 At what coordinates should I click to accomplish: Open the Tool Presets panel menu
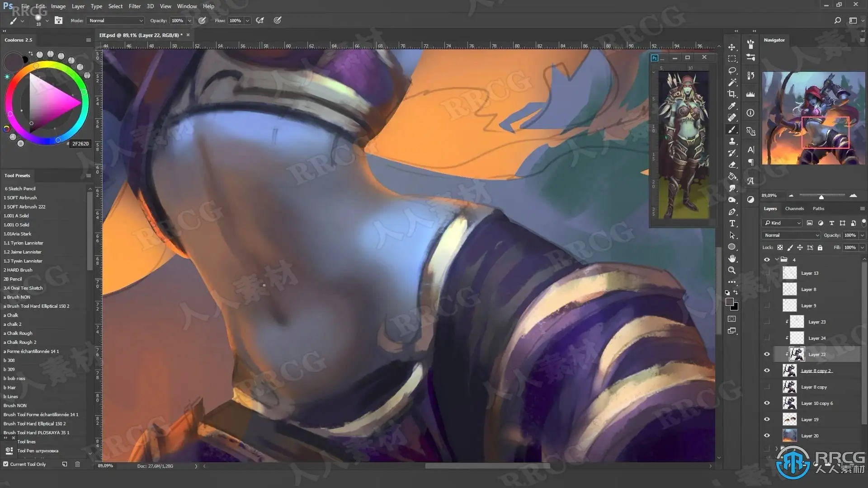(x=89, y=175)
